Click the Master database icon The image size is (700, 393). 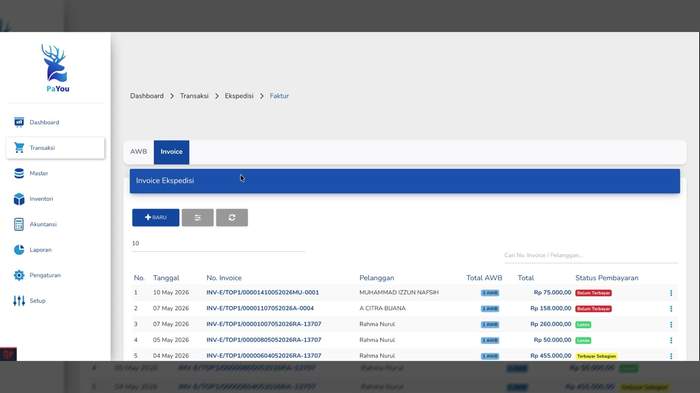19,173
